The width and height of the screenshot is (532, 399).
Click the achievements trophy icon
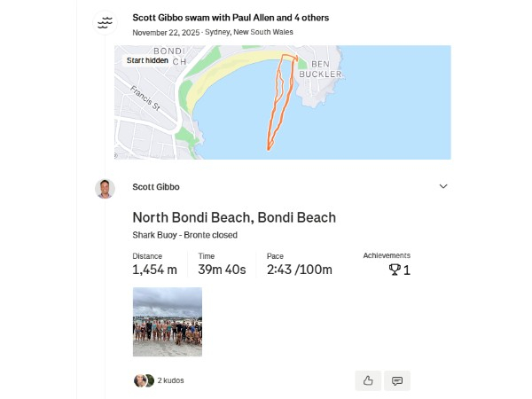[x=395, y=270]
